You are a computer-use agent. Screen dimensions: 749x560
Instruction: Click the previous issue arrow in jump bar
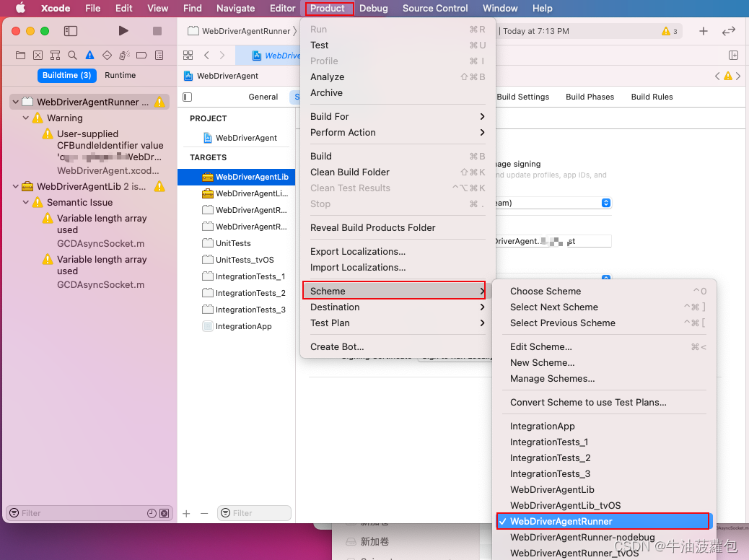(717, 76)
